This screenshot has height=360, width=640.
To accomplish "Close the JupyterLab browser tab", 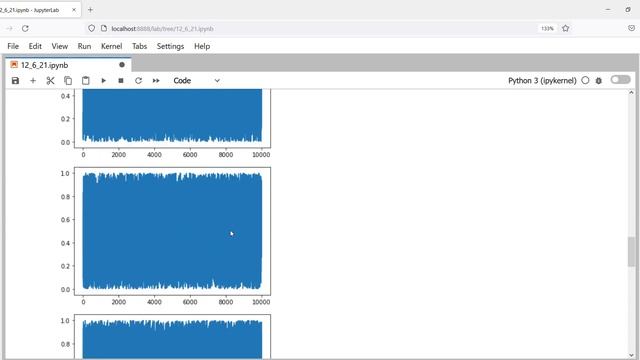I will click(x=74, y=10).
